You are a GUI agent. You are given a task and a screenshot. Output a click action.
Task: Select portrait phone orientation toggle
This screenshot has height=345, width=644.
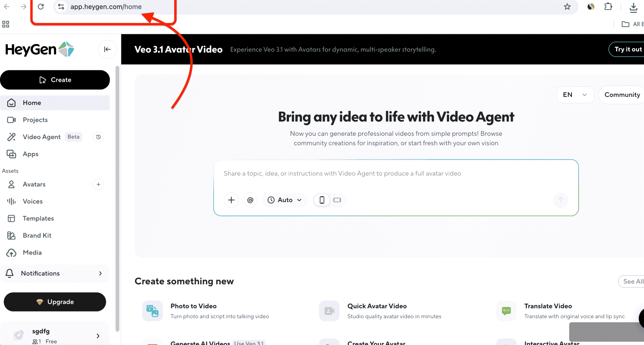(322, 200)
